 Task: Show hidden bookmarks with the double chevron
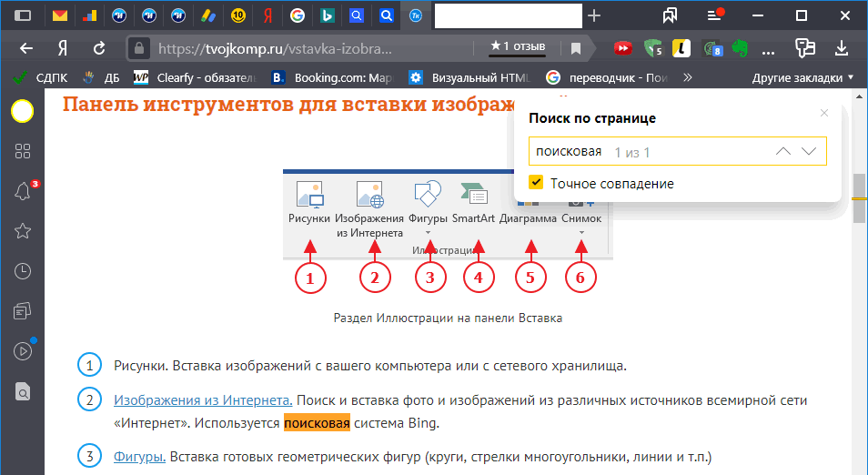coord(687,77)
